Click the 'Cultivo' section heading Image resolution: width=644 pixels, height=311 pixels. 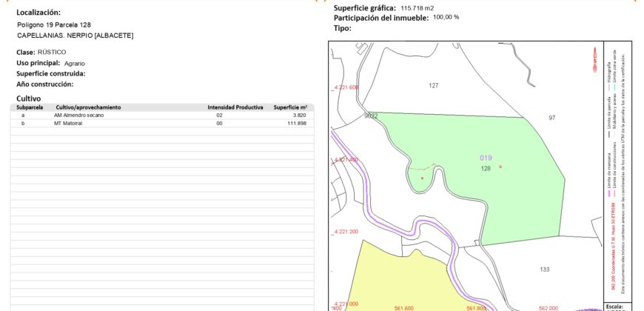29,98
